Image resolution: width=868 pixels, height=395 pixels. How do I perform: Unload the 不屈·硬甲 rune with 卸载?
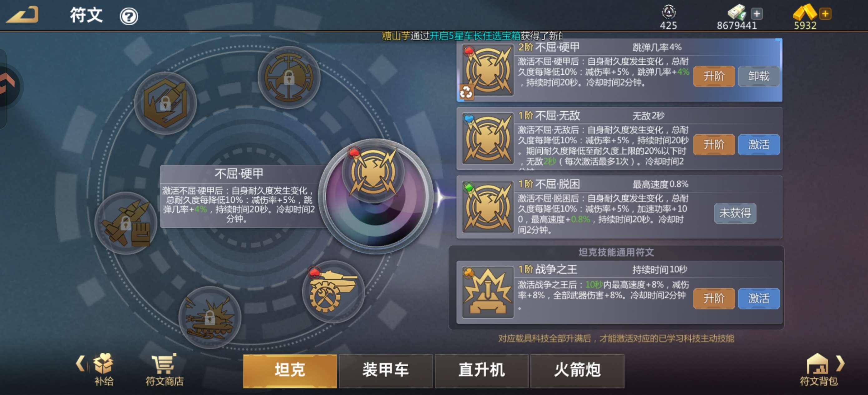[x=758, y=76]
